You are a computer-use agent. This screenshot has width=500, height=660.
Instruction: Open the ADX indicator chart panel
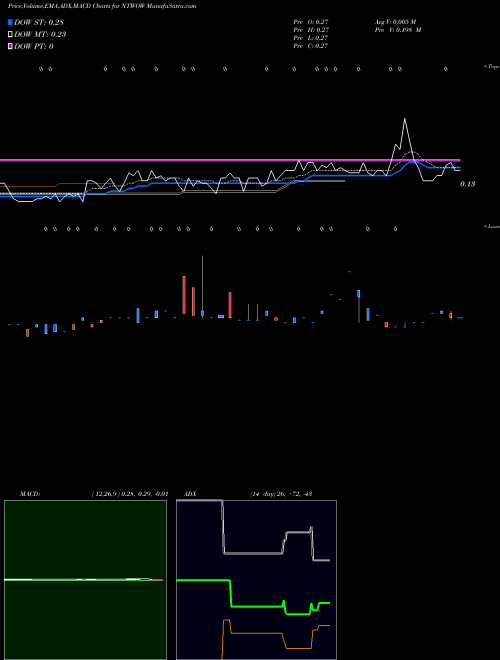pos(256,580)
